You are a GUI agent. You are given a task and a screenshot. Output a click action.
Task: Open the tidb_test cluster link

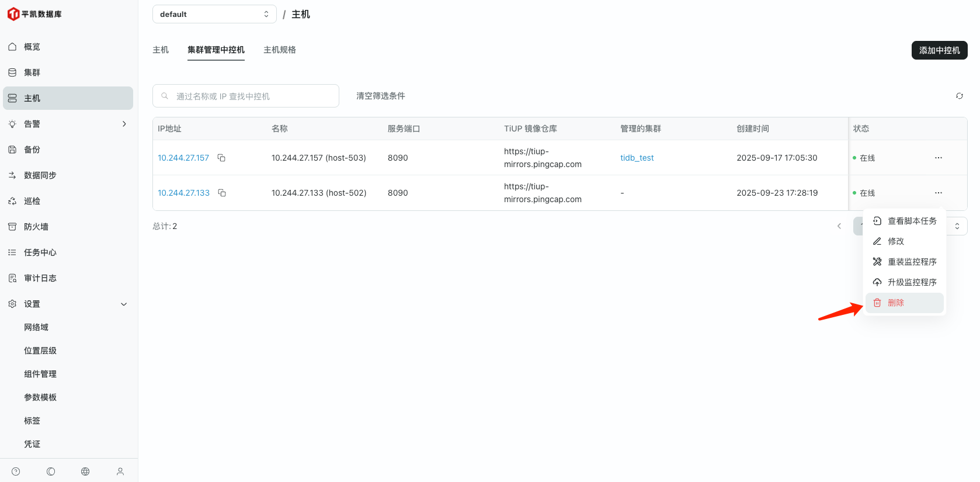[x=637, y=158]
